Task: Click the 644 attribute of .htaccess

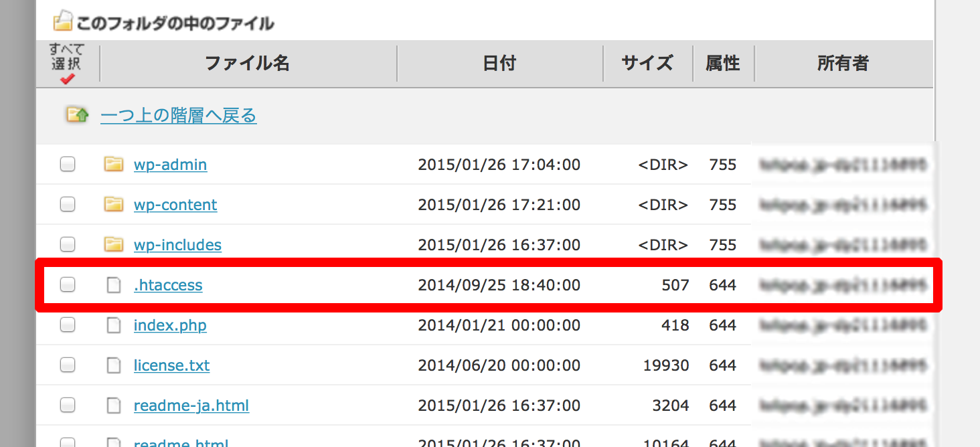Action: point(723,285)
